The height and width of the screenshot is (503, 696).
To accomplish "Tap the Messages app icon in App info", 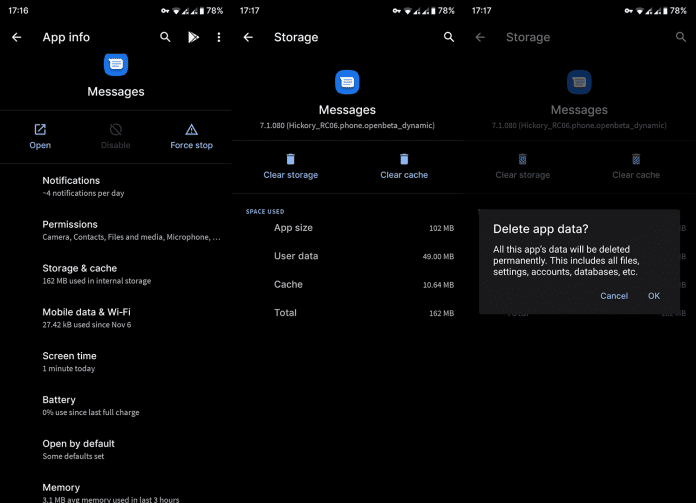I will [116, 65].
